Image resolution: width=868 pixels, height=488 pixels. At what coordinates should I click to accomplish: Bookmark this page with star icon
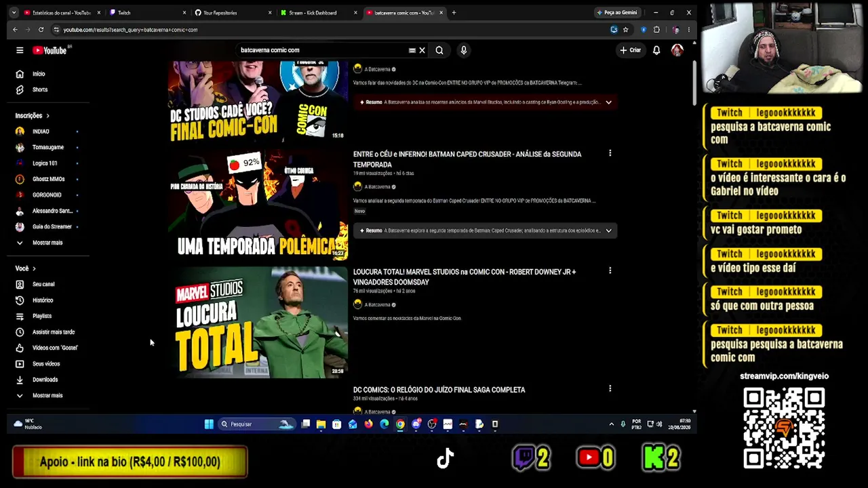point(625,30)
